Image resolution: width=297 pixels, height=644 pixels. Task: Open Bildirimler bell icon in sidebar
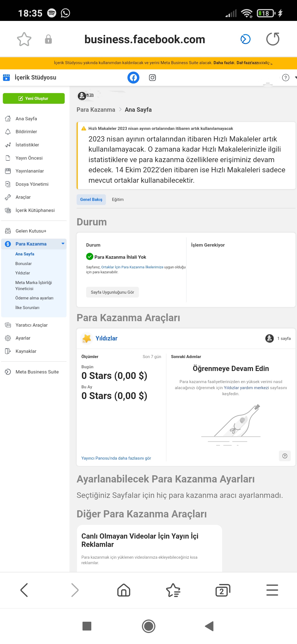point(8,132)
